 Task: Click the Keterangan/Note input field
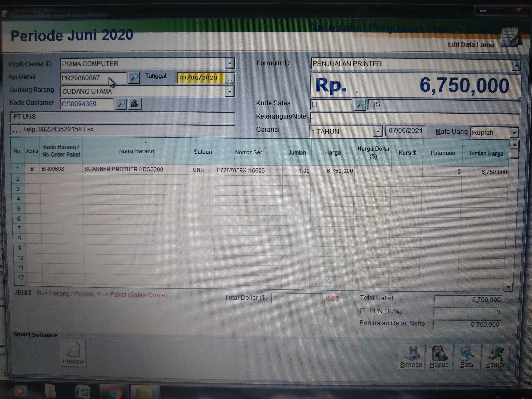[x=415, y=118]
